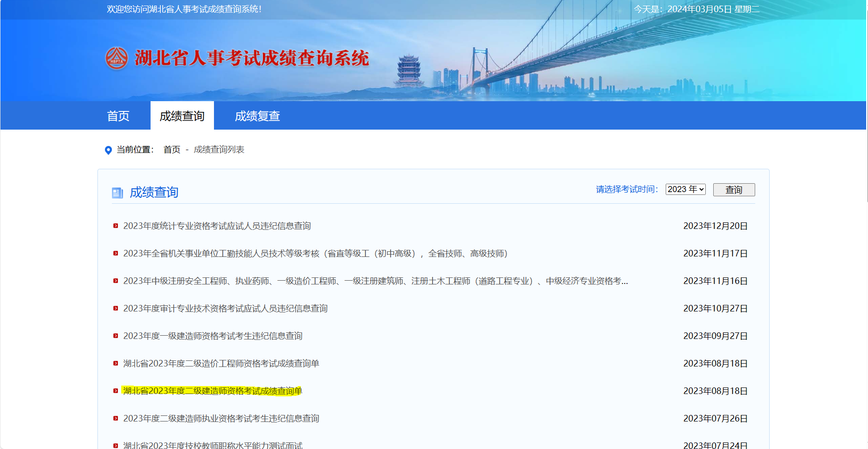Screen dimensions: 868x449
Task: Switch to the 成绩复查 tab
Action: [257, 116]
